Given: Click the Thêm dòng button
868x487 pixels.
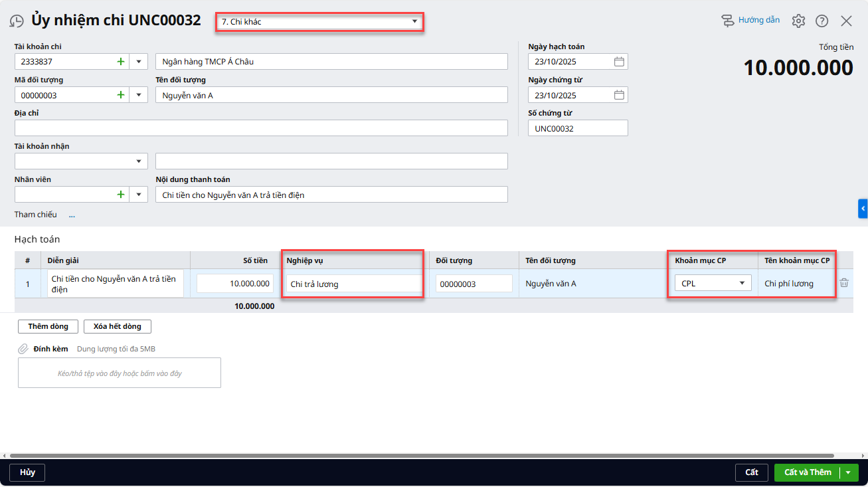Looking at the screenshot, I should pyautogui.click(x=48, y=326).
